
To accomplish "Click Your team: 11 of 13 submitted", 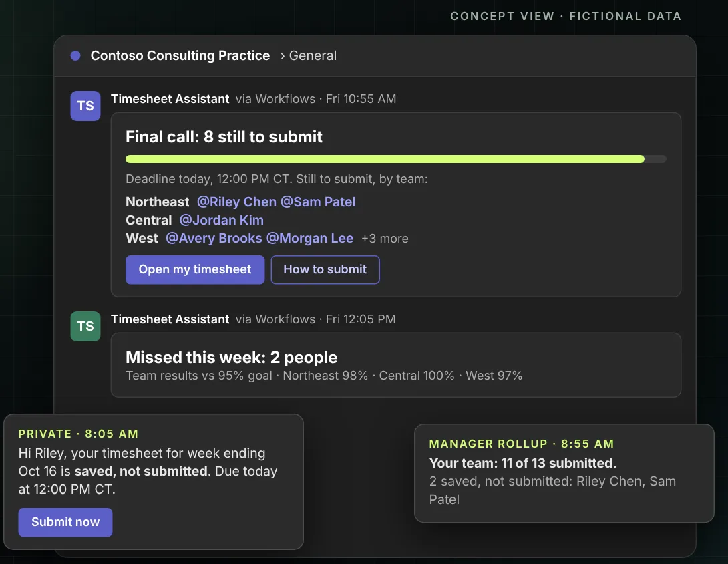I will pyautogui.click(x=523, y=463).
